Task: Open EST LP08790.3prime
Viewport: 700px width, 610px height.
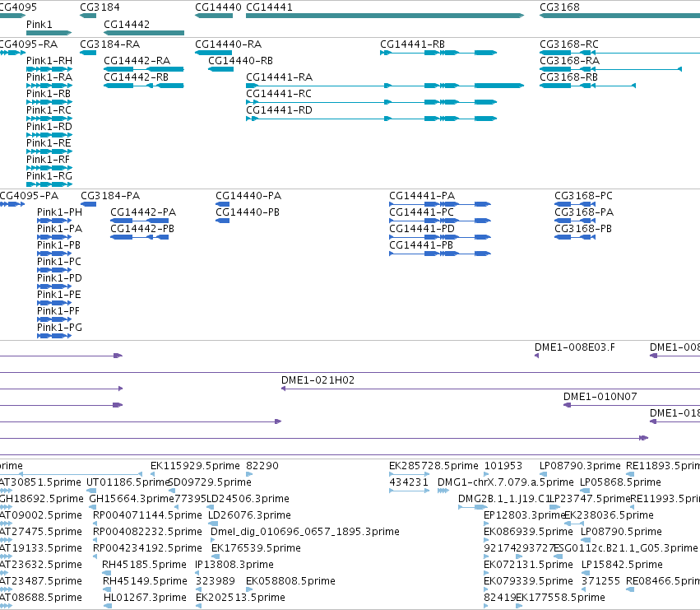Action: coord(580,466)
